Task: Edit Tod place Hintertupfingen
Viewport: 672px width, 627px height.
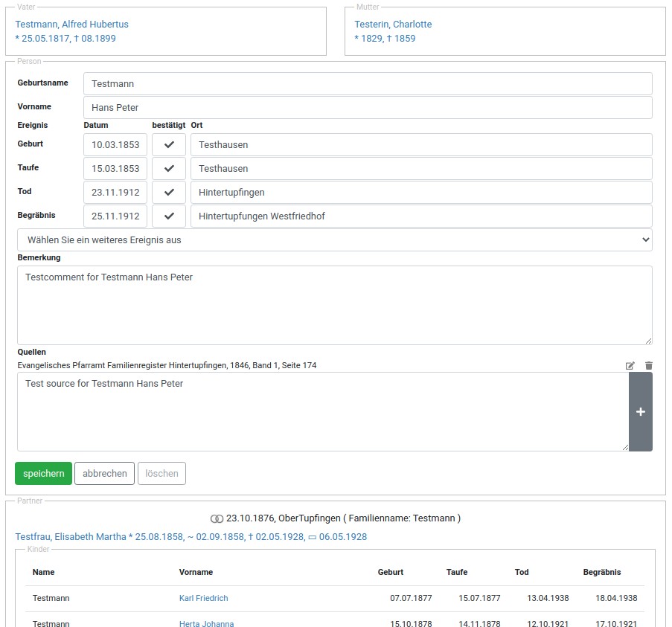Action: [421, 193]
